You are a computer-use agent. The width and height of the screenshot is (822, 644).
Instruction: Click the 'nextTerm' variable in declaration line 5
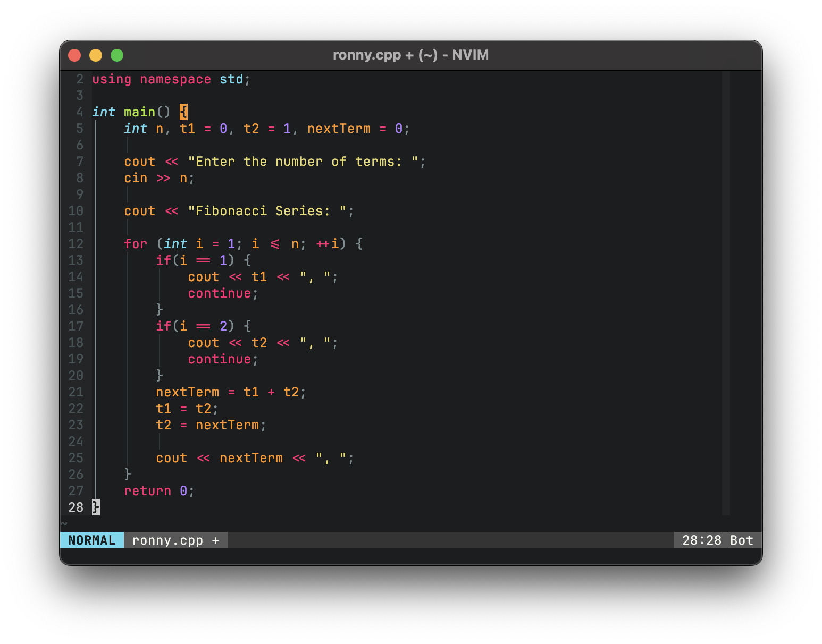(339, 129)
